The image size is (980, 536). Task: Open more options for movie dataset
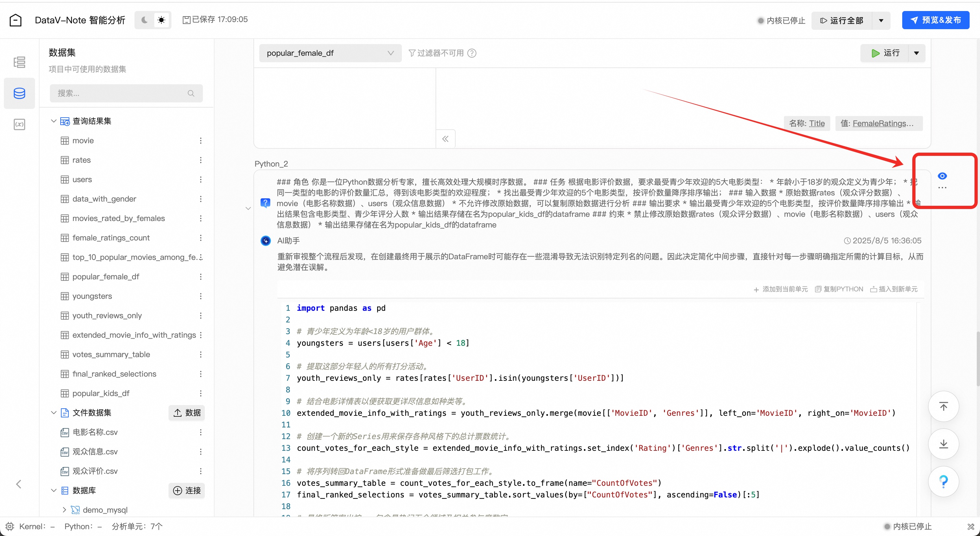[201, 141]
